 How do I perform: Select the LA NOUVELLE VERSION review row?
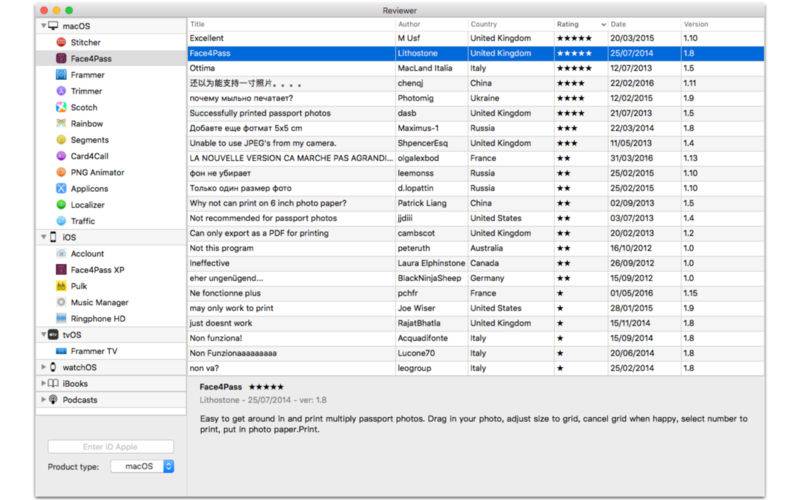pos(476,158)
